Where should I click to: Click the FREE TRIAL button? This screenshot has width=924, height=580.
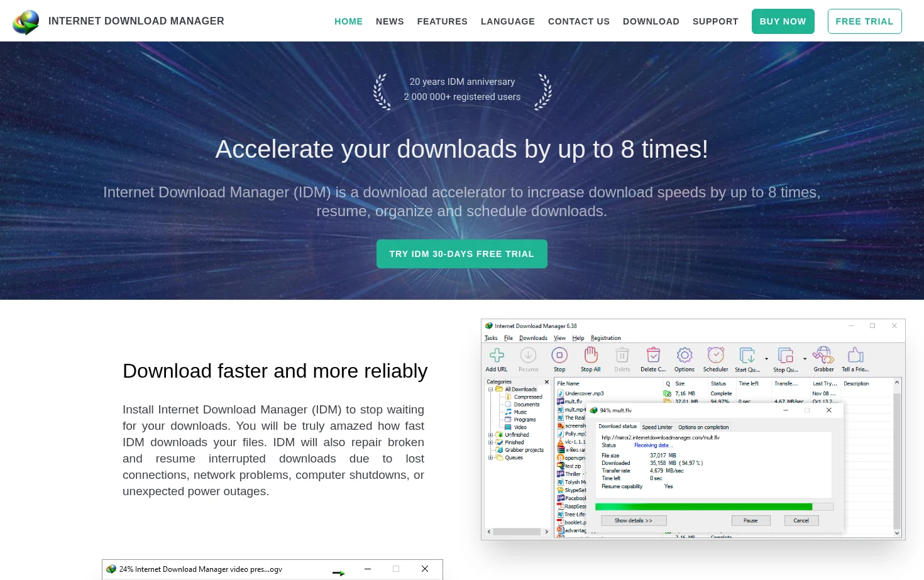[x=864, y=21]
